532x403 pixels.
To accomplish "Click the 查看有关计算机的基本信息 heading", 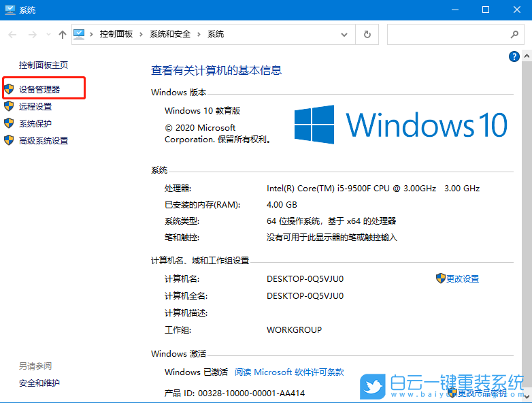I will click(216, 70).
